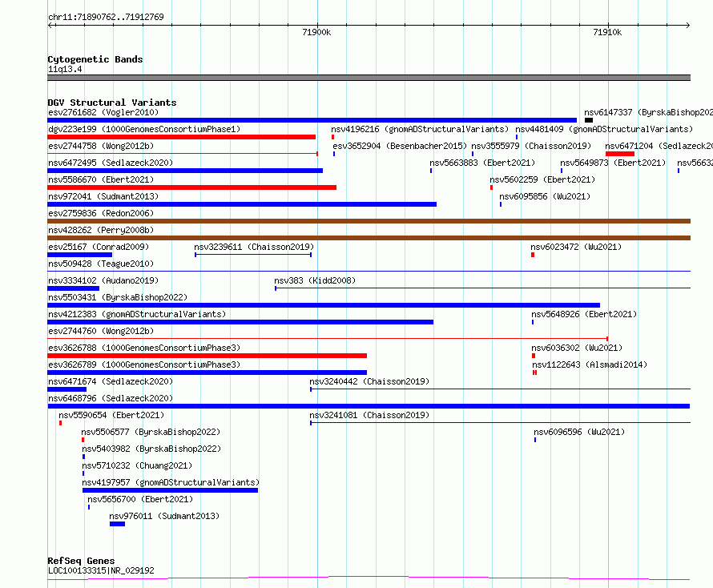
Task: Click esv3626789 1000GenomesConsortiumPhase3 label
Action: (x=144, y=364)
